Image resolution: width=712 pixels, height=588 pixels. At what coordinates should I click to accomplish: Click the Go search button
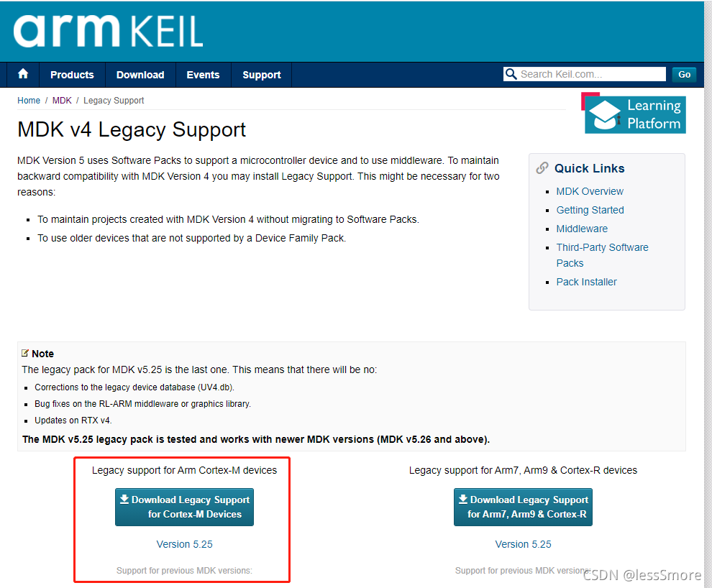684,75
